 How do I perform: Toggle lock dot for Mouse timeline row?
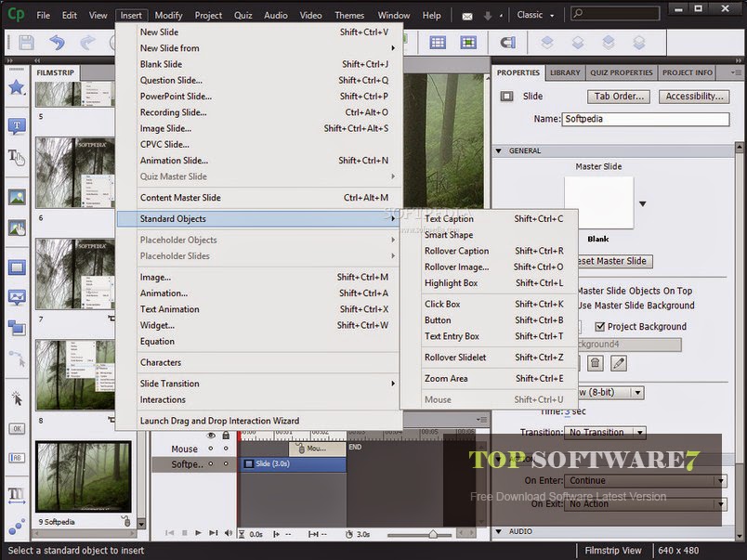point(226,449)
